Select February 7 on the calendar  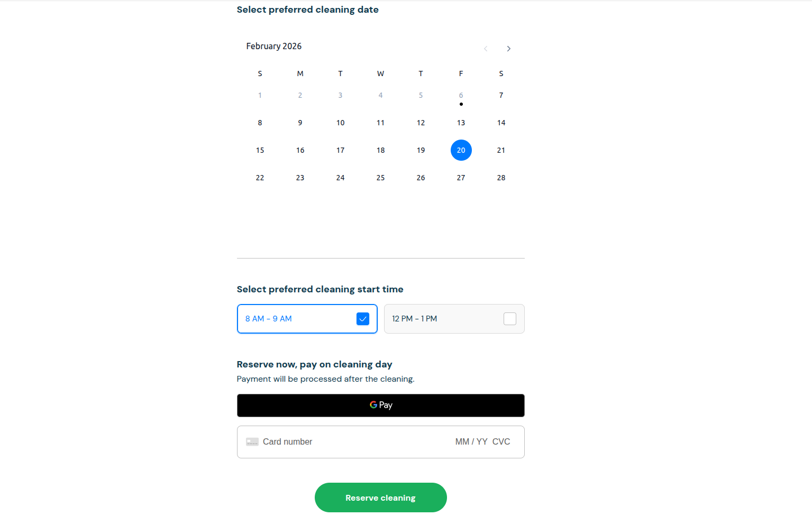(501, 95)
